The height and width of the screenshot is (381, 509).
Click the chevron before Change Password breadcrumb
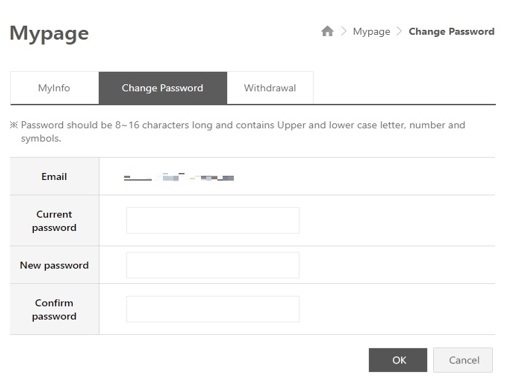pyautogui.click(x=399, y=31)
